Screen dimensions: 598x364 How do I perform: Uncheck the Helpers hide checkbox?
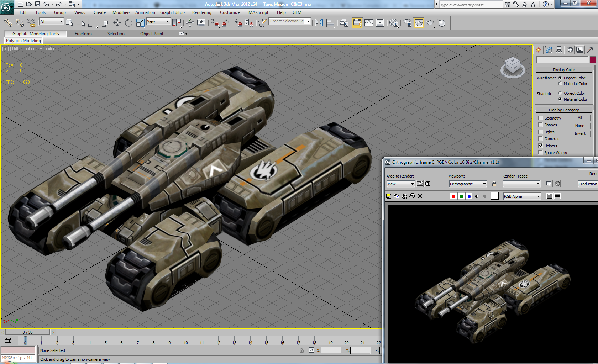[x=540, y=146]
